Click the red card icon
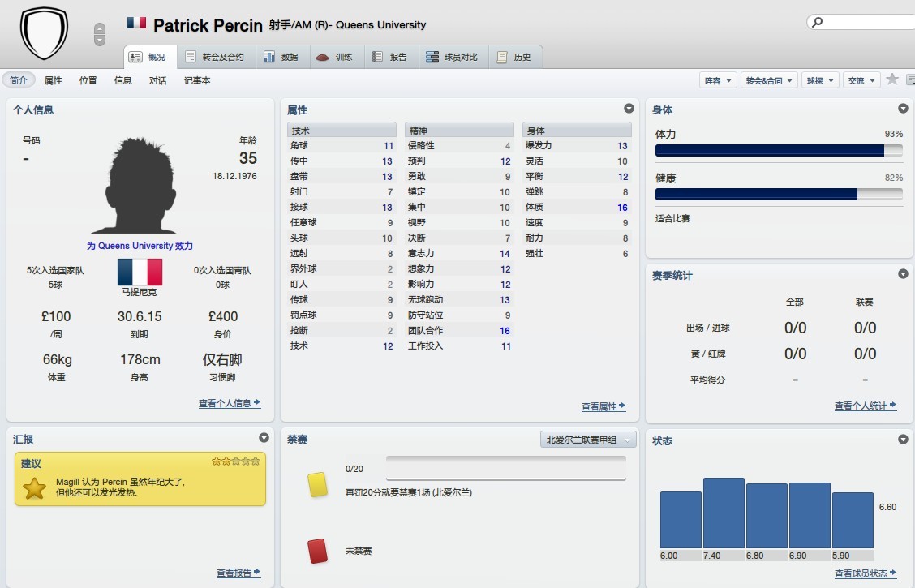The width and height of the screenshot is (915, 588). click(317, 552)
